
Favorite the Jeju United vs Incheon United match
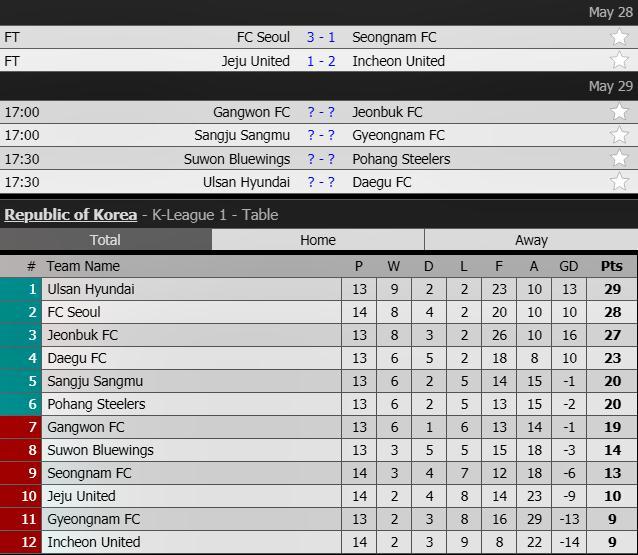point(620,61)
